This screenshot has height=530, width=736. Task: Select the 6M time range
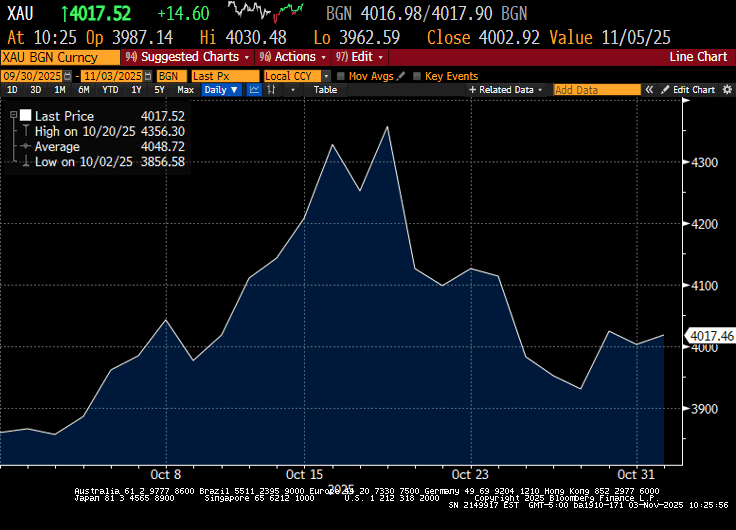pos(84,90)
